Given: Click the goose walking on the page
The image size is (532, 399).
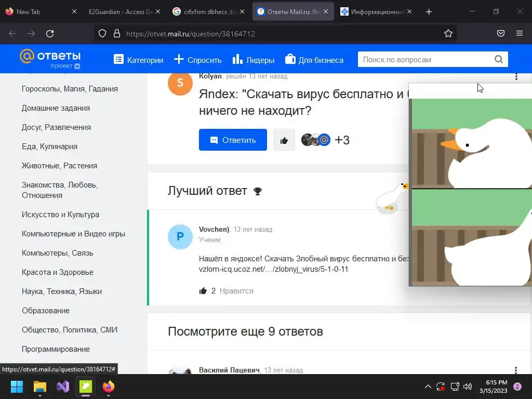Looking at the screenshot, I should (x=391, y=198).
